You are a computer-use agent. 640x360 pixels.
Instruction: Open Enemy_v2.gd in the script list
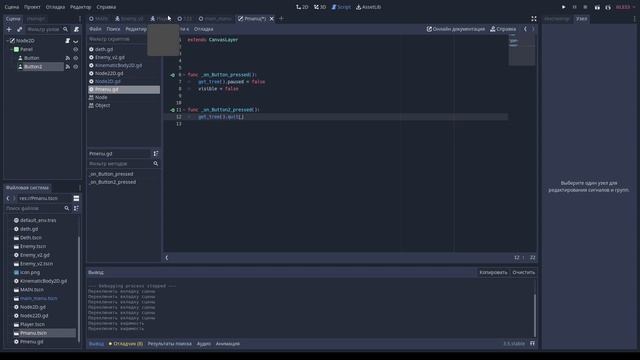point(124,58)
